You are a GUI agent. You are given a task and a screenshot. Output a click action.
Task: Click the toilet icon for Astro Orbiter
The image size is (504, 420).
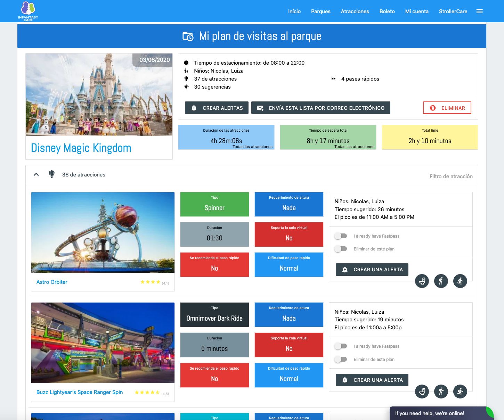click(x=422, y=281)
